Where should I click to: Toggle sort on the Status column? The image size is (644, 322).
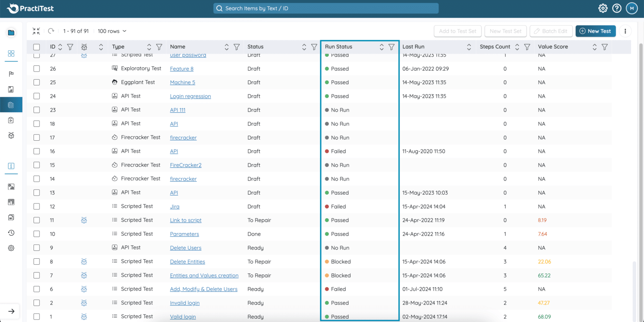pos(304,47)
